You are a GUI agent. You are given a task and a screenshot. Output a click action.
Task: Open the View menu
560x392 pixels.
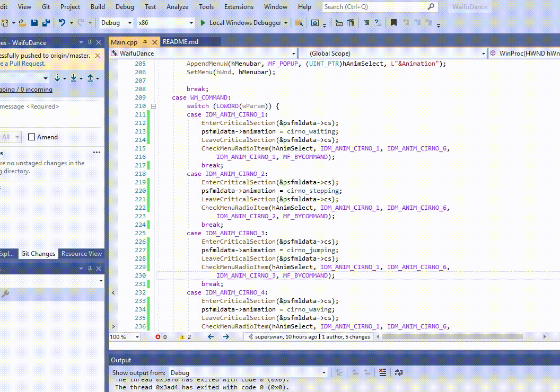point(24,7)
